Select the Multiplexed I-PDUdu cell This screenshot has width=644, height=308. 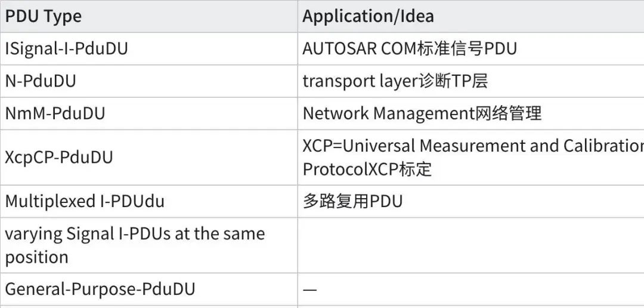[85, 201]
